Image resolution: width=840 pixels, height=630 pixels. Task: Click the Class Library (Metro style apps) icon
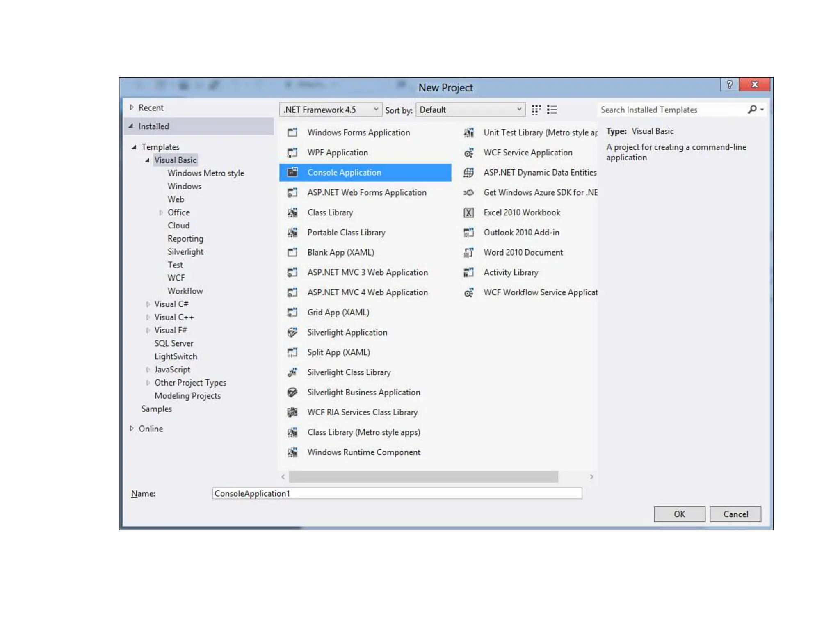click(x=292, y=432)
